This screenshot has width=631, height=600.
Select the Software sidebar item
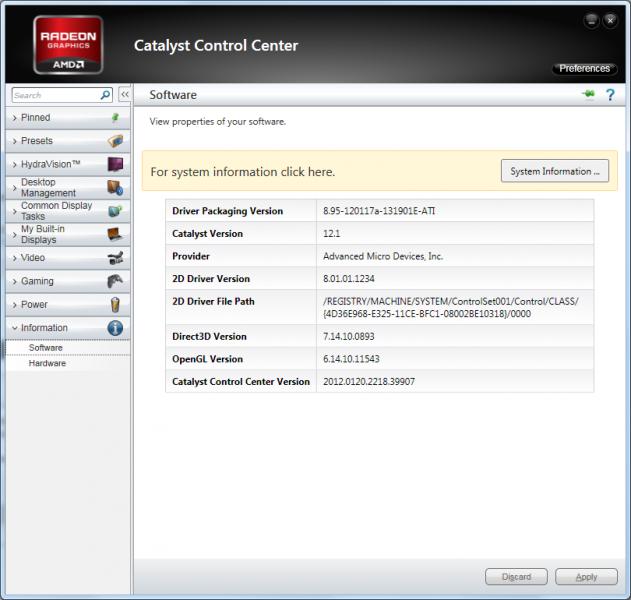click(68, 348)
